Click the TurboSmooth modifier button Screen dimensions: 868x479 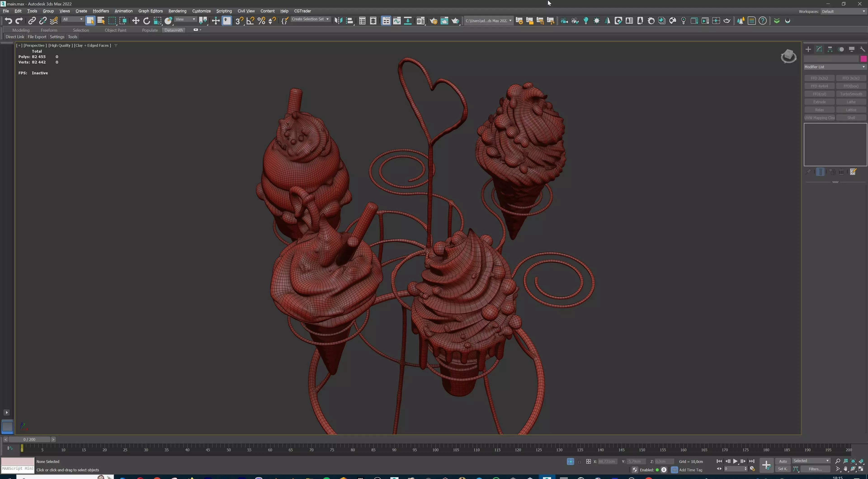point(850,94)
